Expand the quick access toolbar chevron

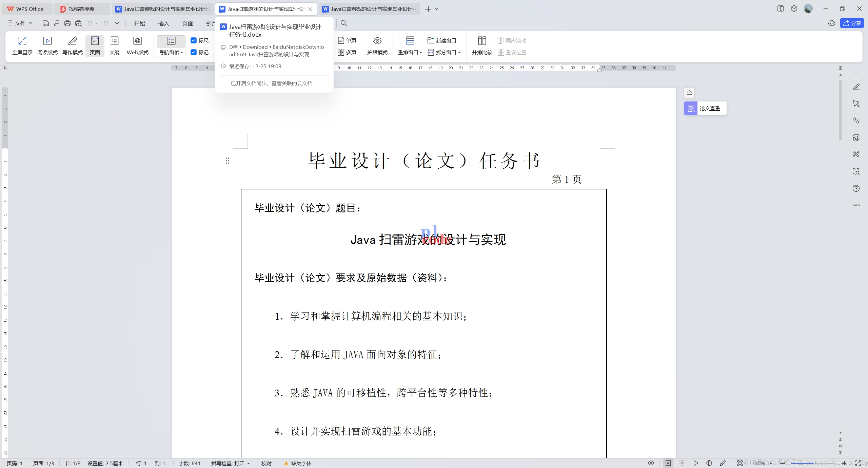(117, 23)
